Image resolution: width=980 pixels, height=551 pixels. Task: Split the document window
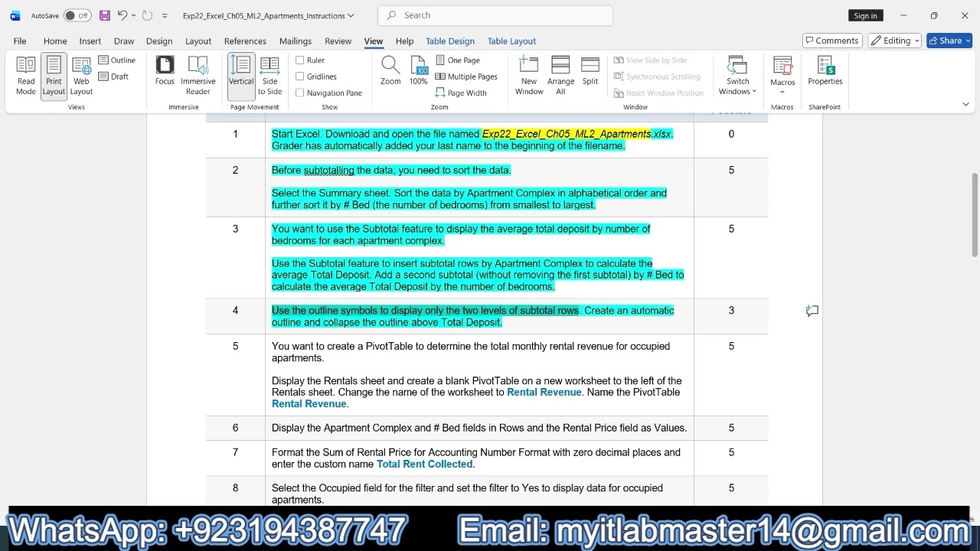590,71
